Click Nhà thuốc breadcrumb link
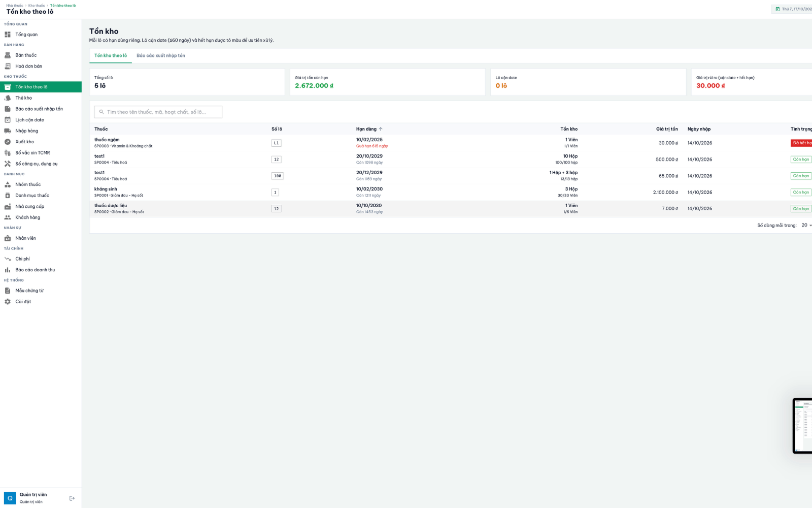The height and width of the screenshot is (508, 812). coord(15,6)
